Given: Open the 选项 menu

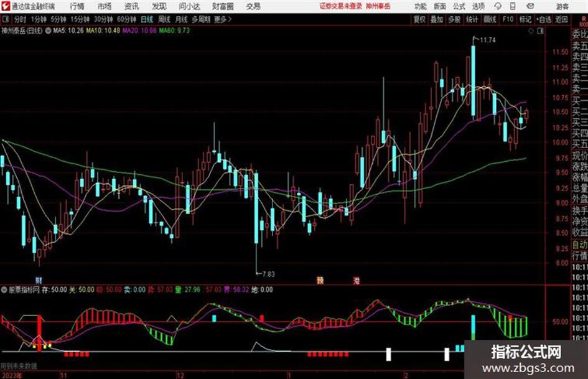Looking at the screenshot, I should [478, 6].
